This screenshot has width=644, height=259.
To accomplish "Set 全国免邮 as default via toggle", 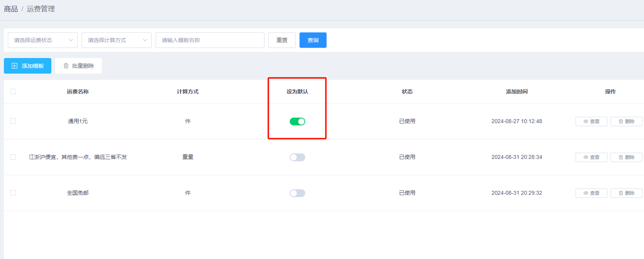I will click(x=297, y=193).
